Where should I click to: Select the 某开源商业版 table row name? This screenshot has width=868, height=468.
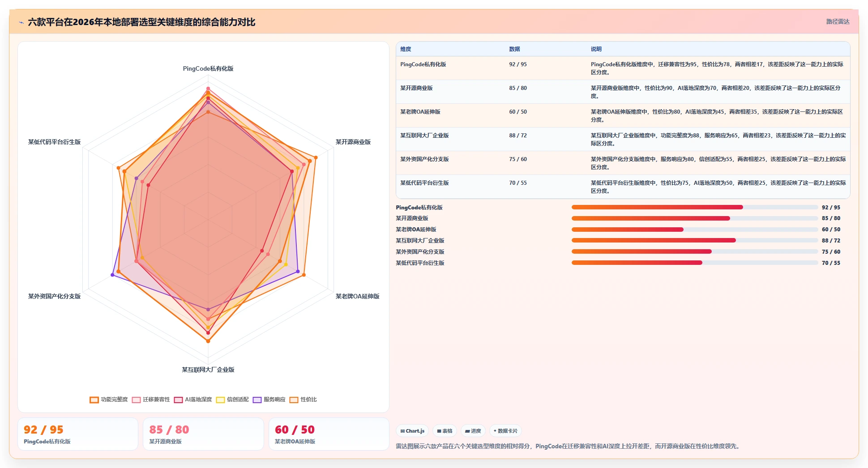(x=416, y=88)
